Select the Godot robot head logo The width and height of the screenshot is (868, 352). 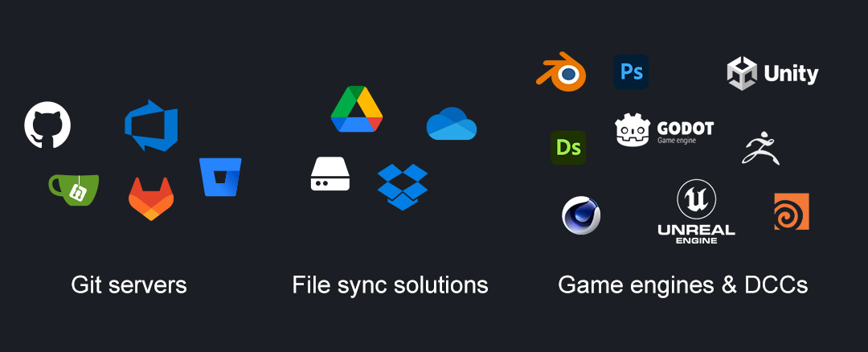pyautogui.click(x=633, y=129)
